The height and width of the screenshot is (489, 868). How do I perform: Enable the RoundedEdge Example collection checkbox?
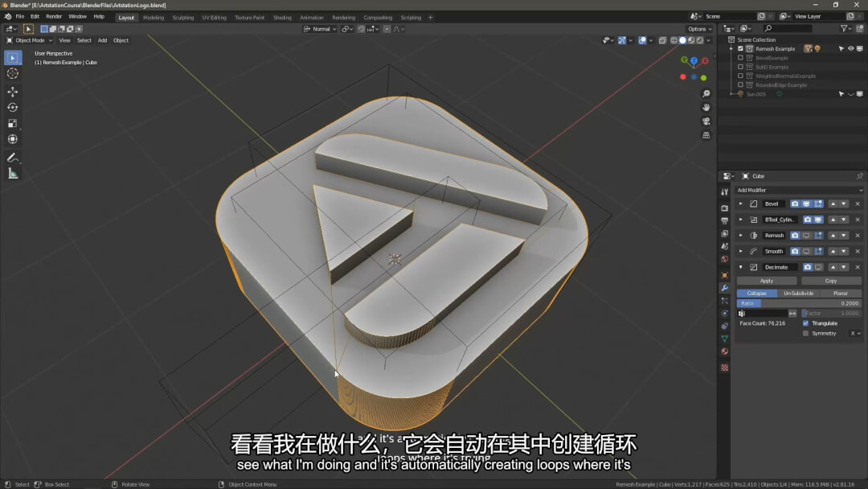(x=741, y=84)
